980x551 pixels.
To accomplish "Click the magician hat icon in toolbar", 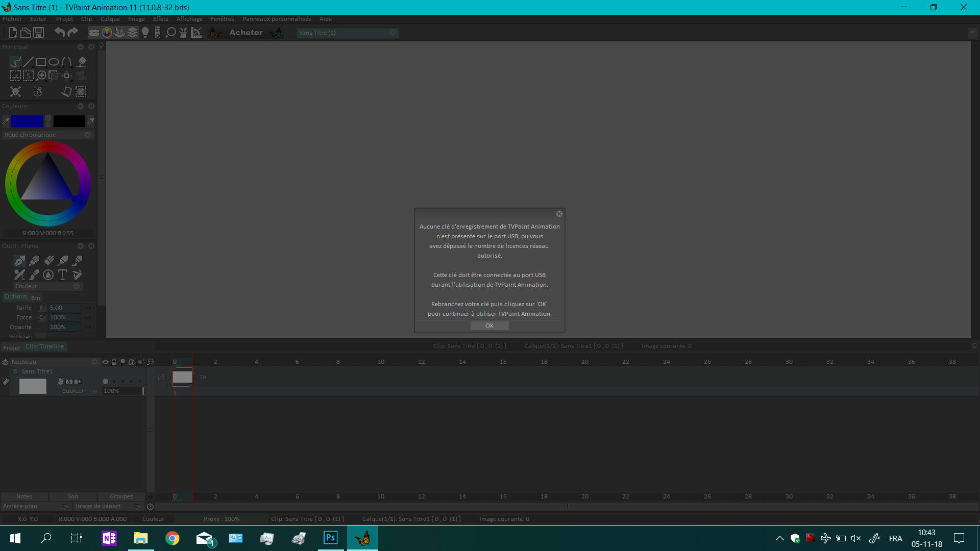I will [183, 33].
